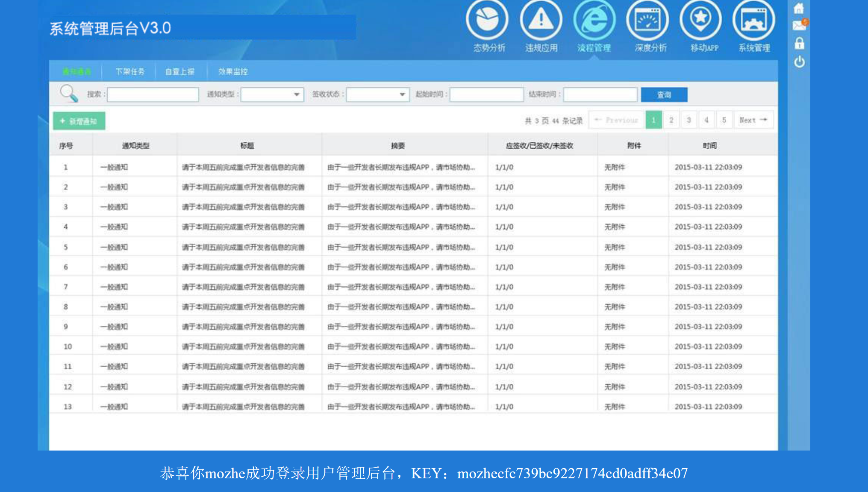The width and height of the screenshot is (868, 492).
Task: Open the 态势分析 pie chart icon
Action: point(487,20)
